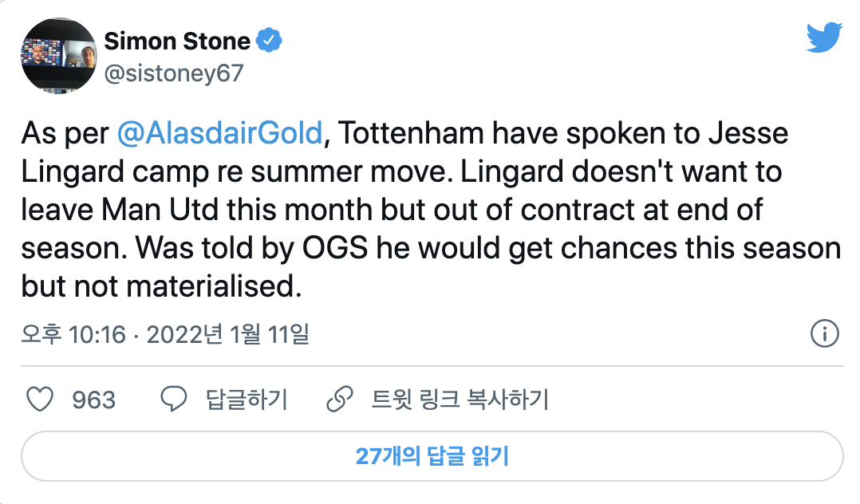This screenshot has height=504, width=860.
Task: Select 트윗 링크 복사하기 to copy link
Action: [x=460, y=400]
